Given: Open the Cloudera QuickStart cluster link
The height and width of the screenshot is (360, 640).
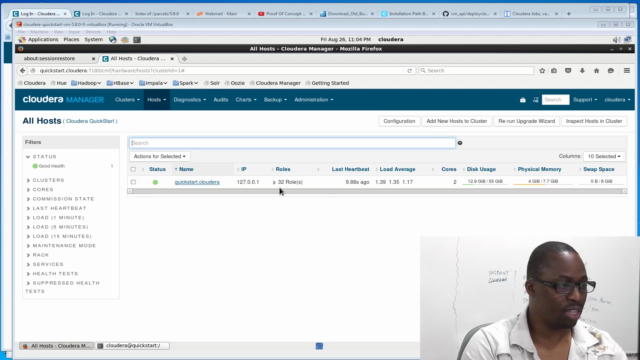Looking at the screenshot, I should [x=90, y=121].
